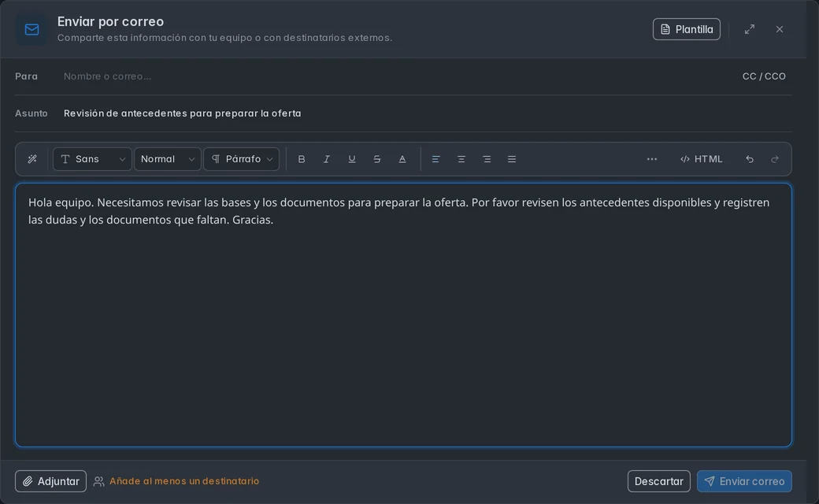This screenshot has height=504, width=819.
Task: Open the Párrafo block style dropdown
Action: [x=241, y=159]
